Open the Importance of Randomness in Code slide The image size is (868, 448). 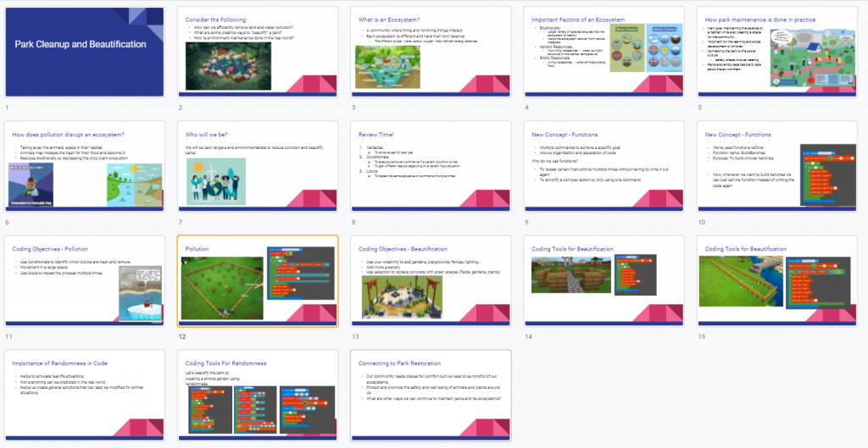[85, 395]
